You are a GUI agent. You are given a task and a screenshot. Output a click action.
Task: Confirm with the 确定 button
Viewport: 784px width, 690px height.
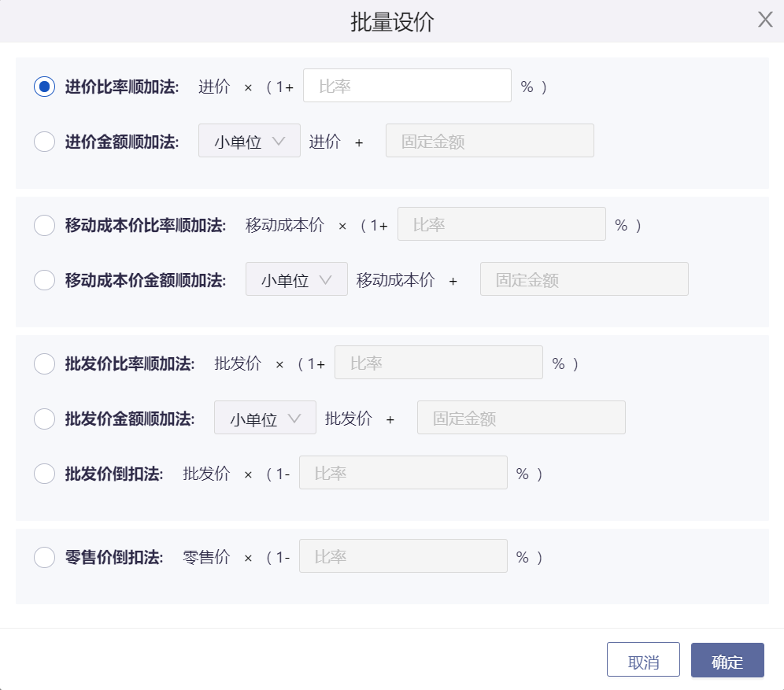(727, 662)
